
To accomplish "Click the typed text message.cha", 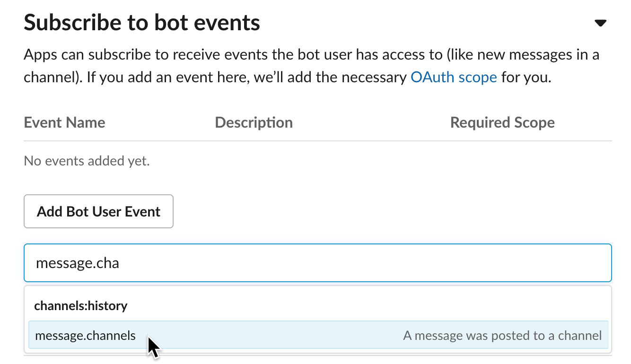I will 78,263.
